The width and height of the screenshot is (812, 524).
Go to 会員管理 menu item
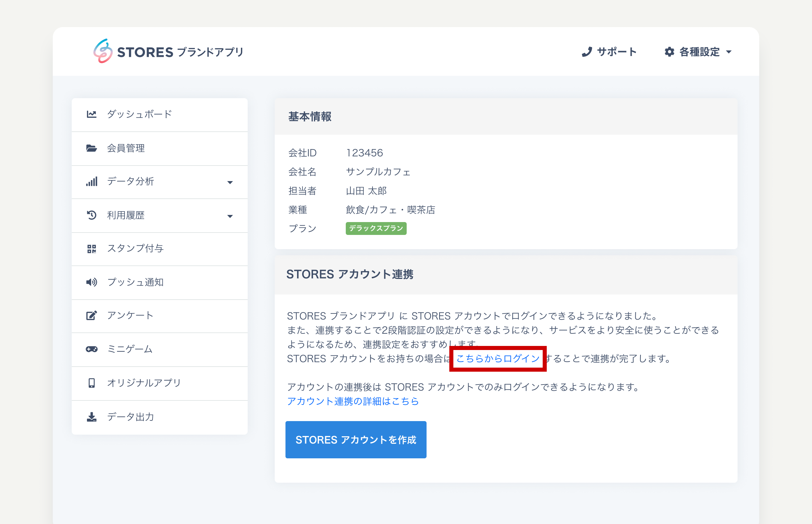[159, 148]
